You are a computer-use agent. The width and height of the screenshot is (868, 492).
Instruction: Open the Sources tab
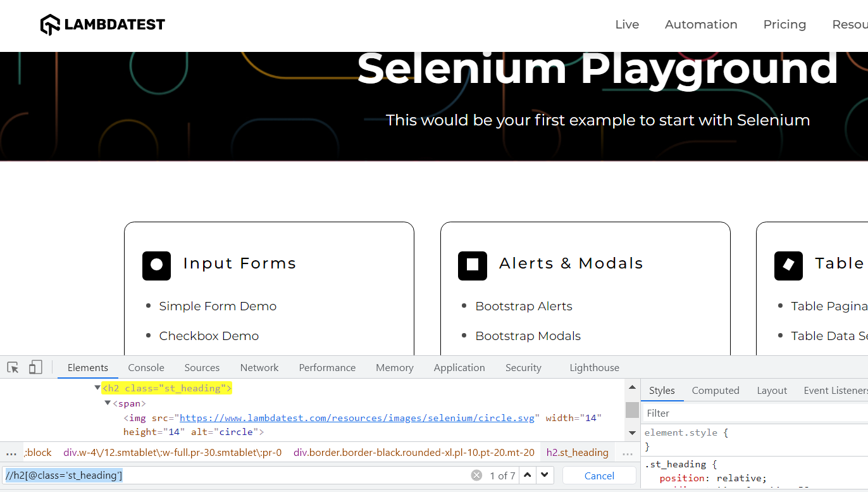click(x=202, y=367)
